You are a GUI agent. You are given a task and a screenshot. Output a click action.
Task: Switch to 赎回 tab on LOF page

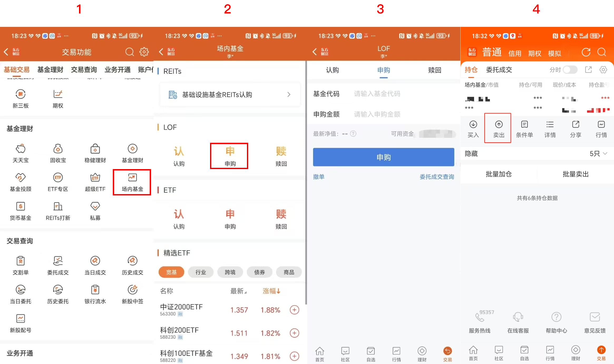point(434,70)
